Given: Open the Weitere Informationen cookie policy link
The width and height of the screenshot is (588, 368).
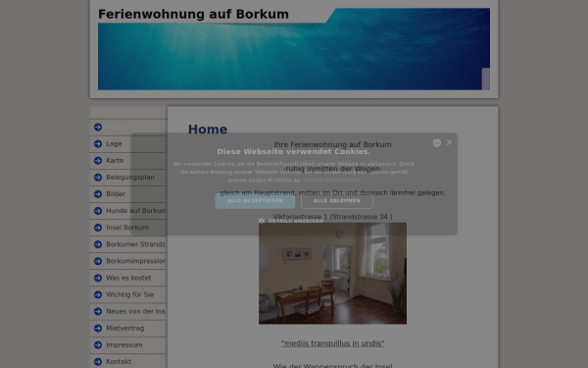Looking at the screenshot, I should click(x=331, y=181).
